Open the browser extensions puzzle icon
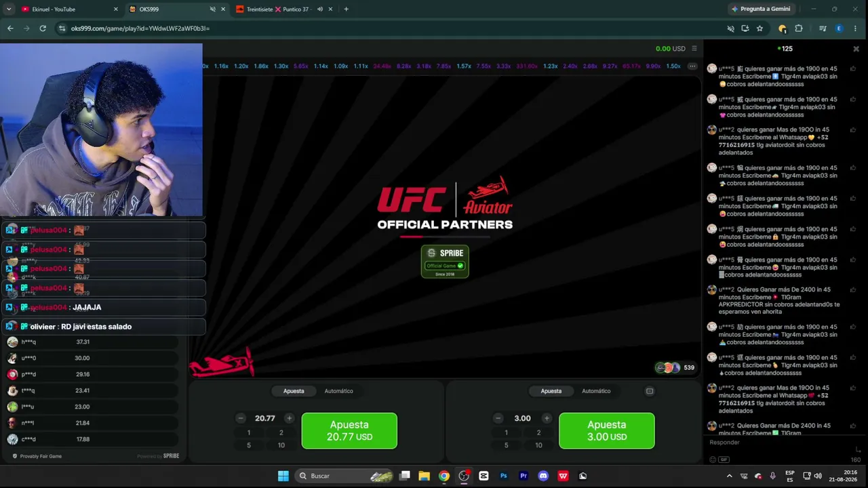The image size is (868, 488). (x=799, y=28)
